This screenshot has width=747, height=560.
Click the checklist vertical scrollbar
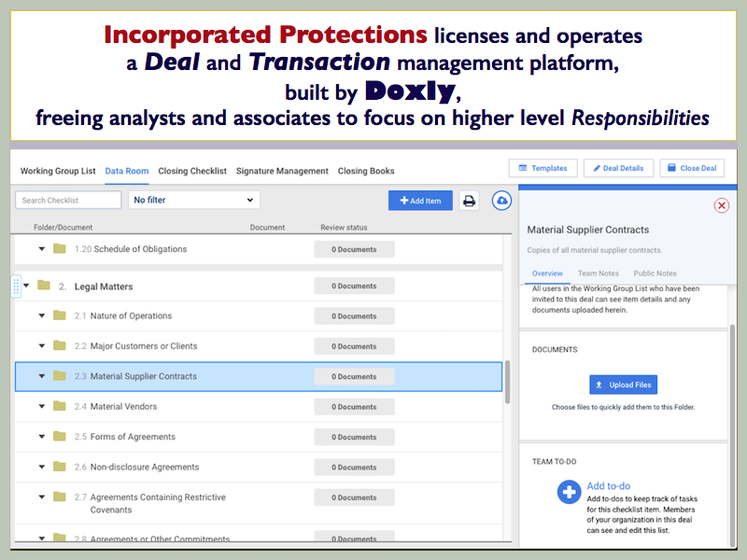(507, 382)
